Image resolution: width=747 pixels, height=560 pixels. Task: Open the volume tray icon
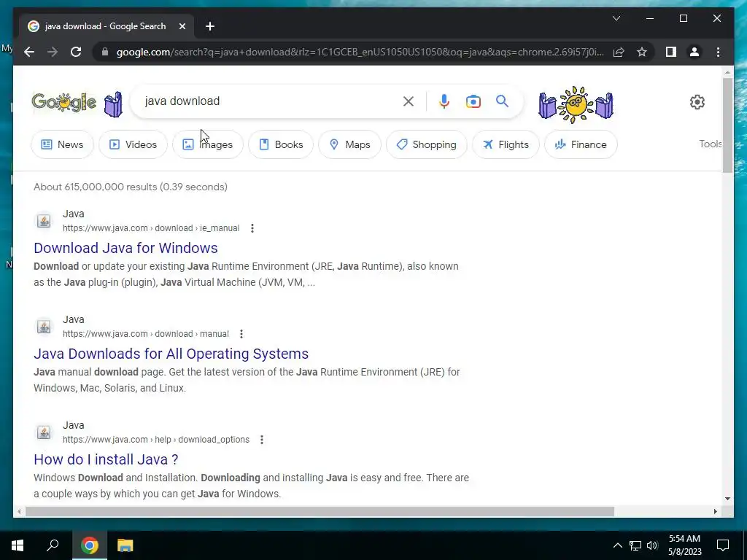pyautogui.click(x=652, y=545)
